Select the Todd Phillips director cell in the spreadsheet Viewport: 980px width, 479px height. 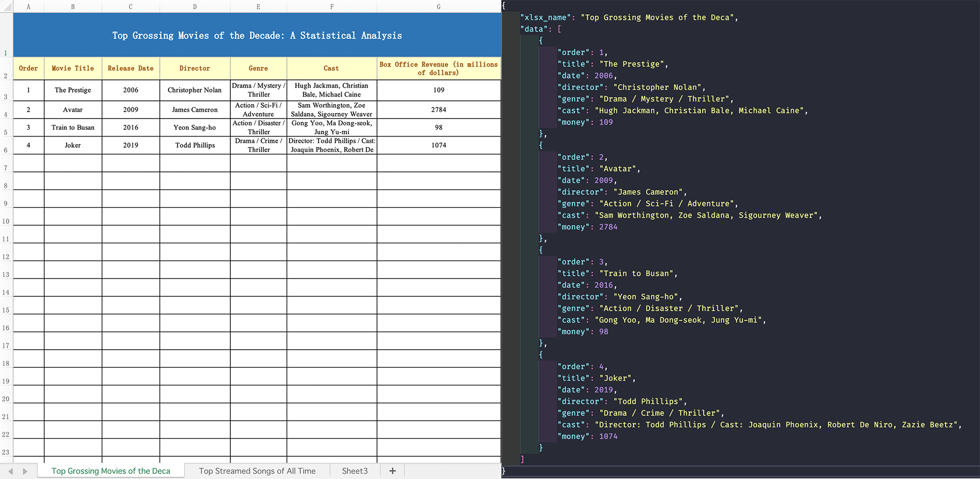(x=195, y=145)
